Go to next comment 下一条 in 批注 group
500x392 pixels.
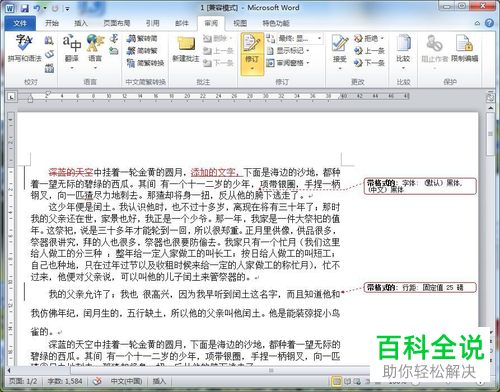pyautogui.click(x=218, y=63)
